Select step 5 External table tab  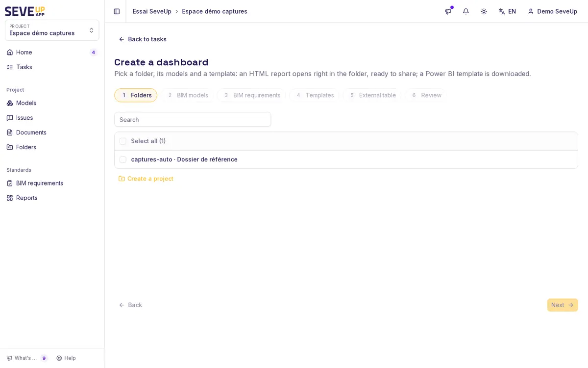pyautogui.click(x=372, y=95)
